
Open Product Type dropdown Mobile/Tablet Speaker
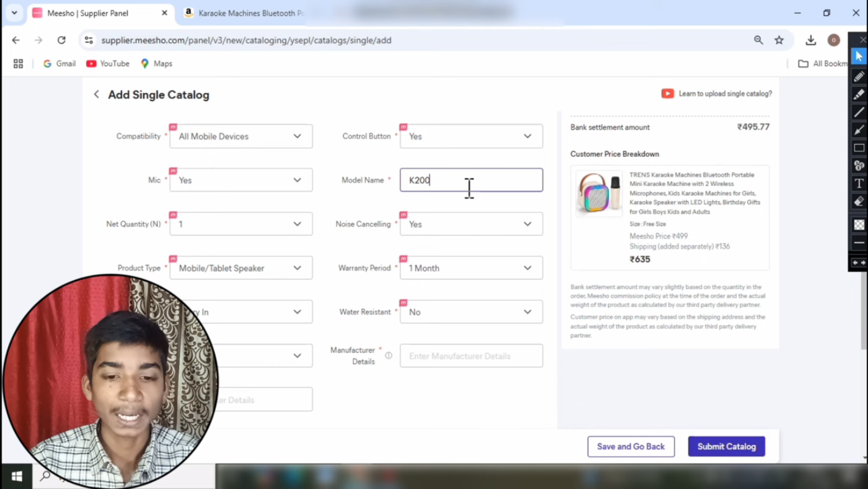click(241, 268)
